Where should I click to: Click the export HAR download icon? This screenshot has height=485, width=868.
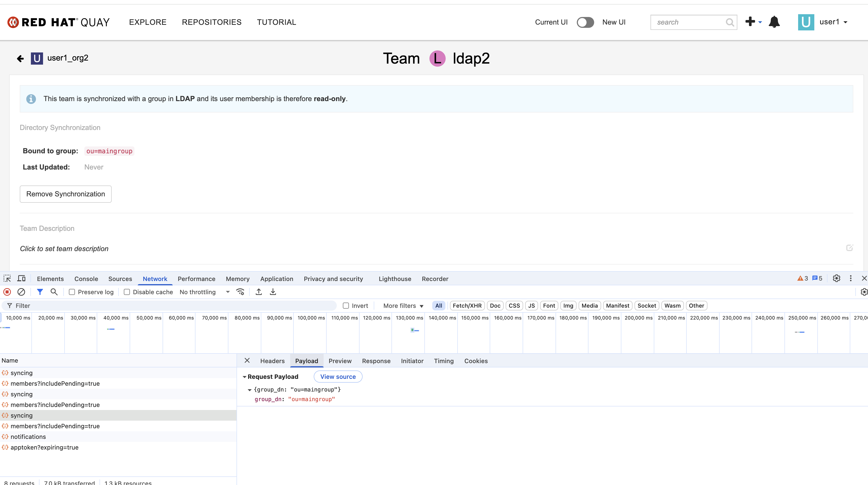pyautogui.click(x=273, y=292)
